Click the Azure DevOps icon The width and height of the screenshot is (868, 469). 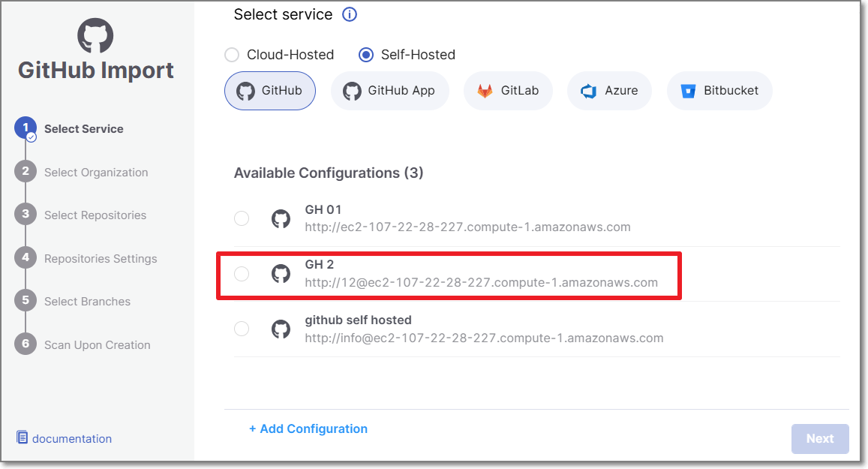(589, 91)
